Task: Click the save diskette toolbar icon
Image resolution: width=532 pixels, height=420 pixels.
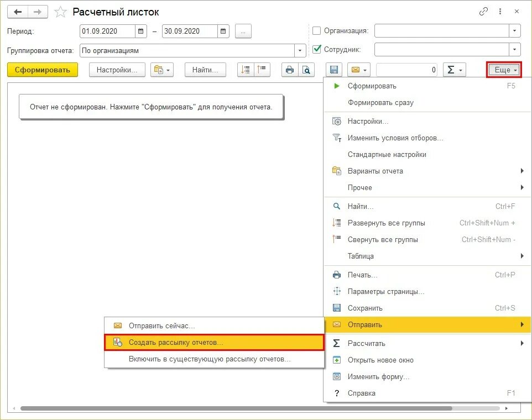Action: [334, 70]
